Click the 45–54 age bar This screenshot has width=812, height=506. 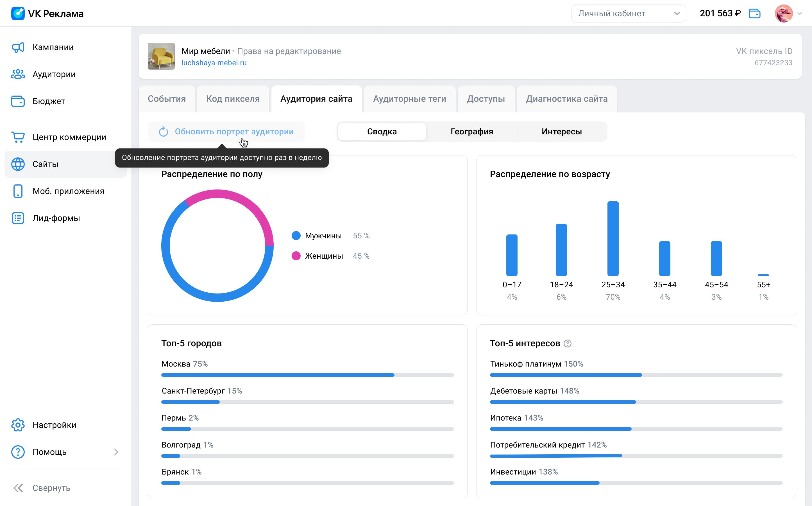click(716, 259)
